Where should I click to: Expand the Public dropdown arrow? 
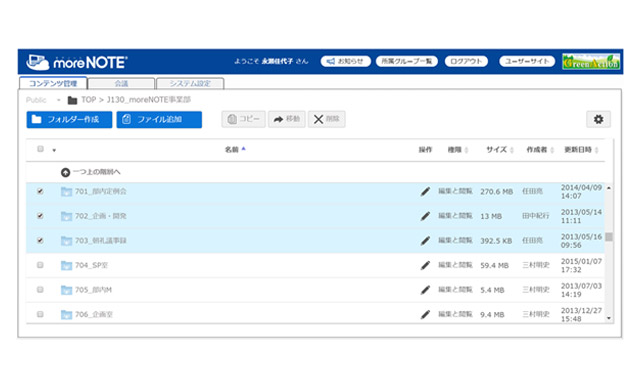[59, 100]
